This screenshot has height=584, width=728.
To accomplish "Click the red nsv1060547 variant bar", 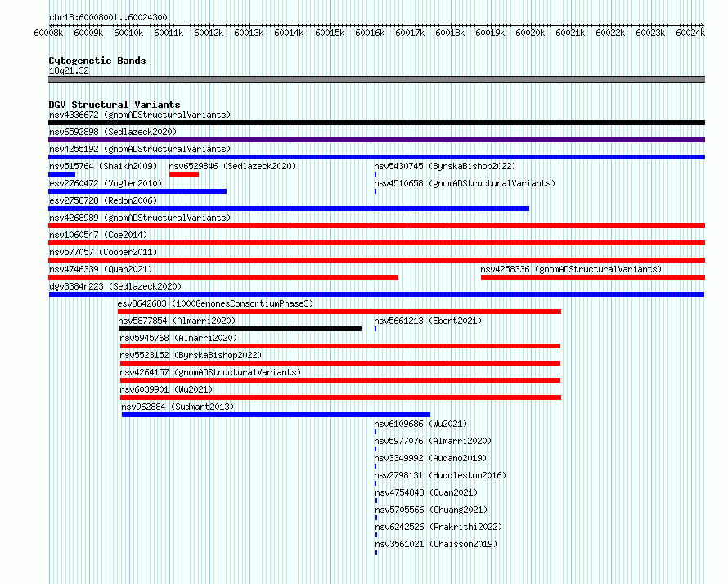I will coord(376,243).
